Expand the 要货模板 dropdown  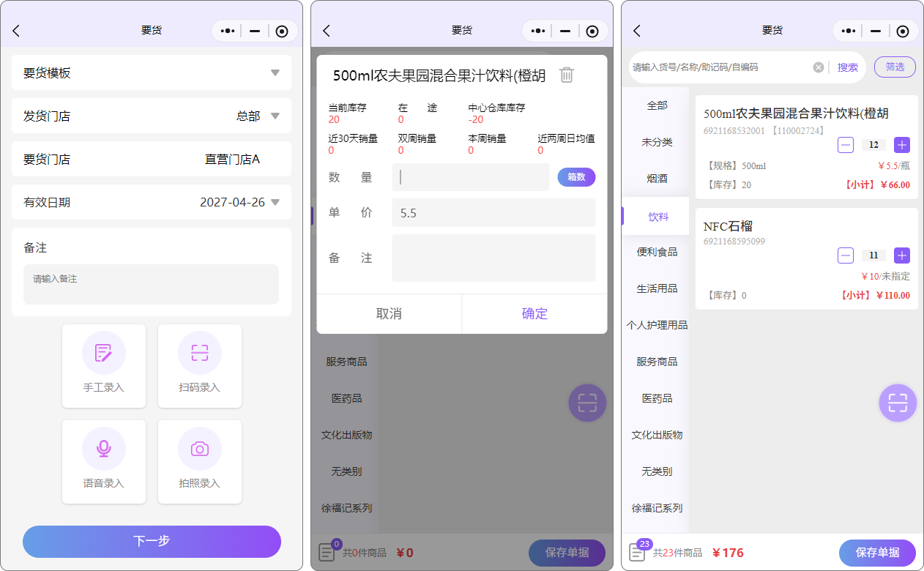(x=152, y=72)
